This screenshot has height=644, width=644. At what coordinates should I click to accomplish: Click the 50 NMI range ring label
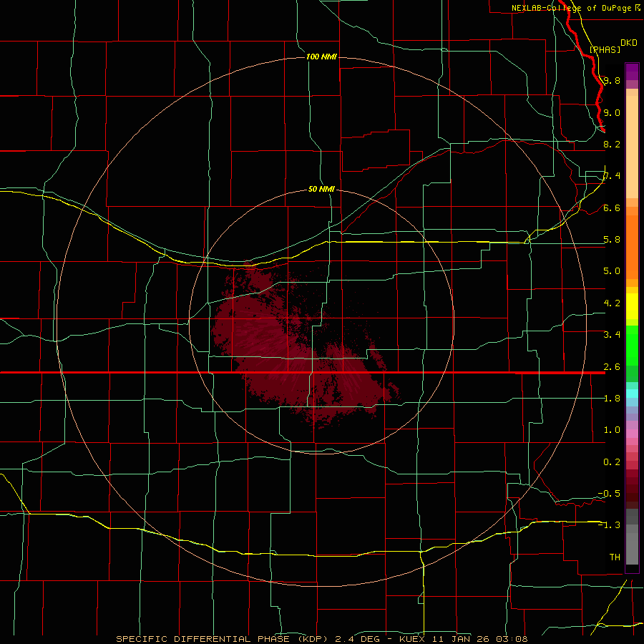(x=321, y=189)
